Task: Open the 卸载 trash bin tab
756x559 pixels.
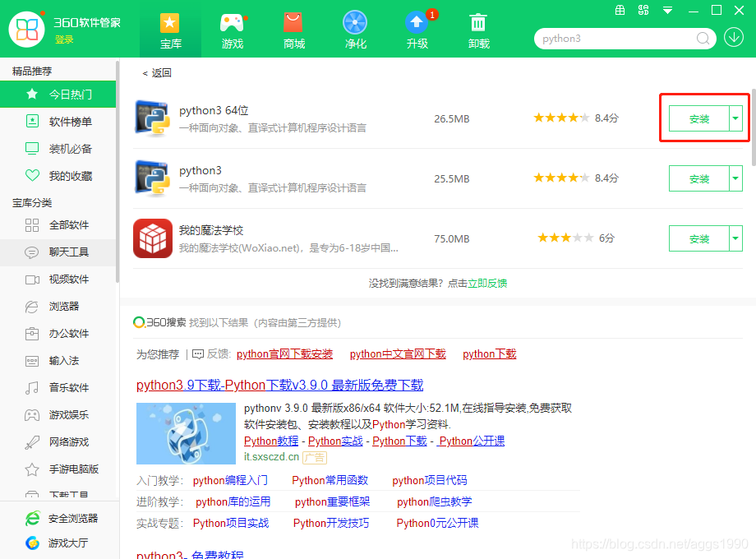Action: [479, 30]
